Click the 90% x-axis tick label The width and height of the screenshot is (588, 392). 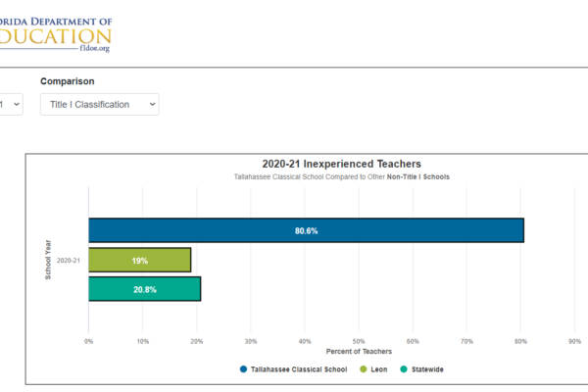pos(574,341)
